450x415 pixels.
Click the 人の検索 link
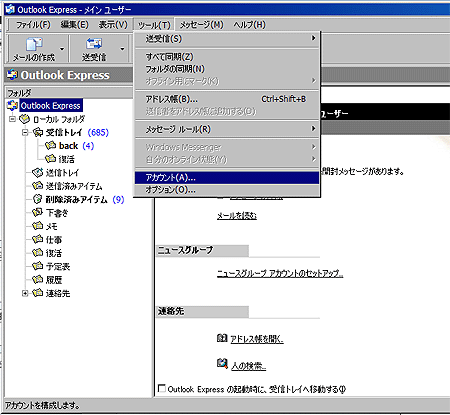(x=249, y=366)
